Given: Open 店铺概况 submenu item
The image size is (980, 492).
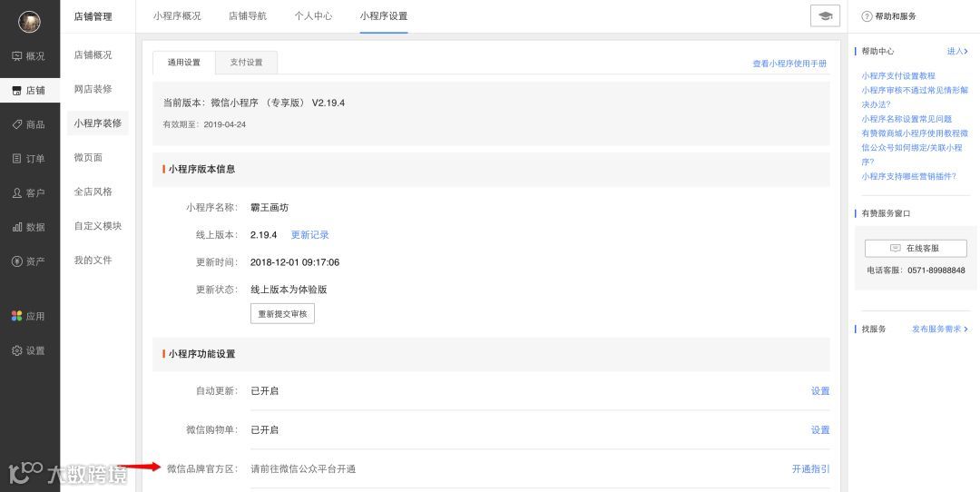Looking at the screenshot, I should [x=93, y=55].
